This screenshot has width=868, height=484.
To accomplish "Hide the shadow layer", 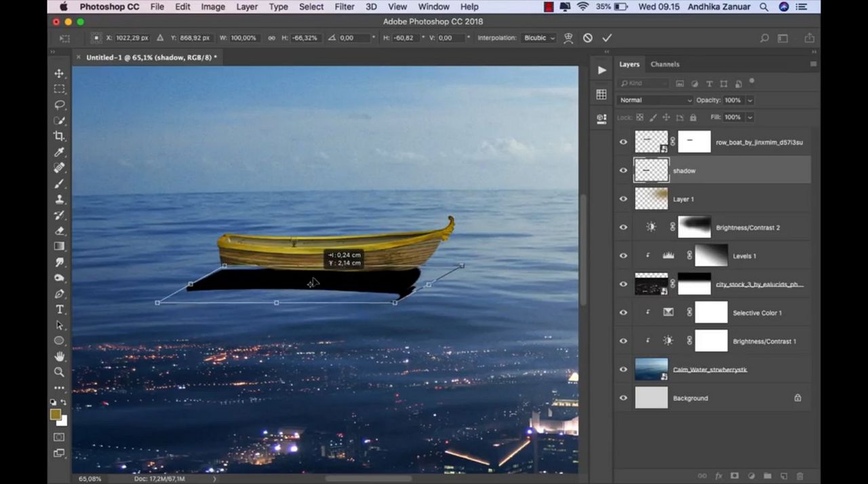I will pyautogui.click(x=623, y=170).
